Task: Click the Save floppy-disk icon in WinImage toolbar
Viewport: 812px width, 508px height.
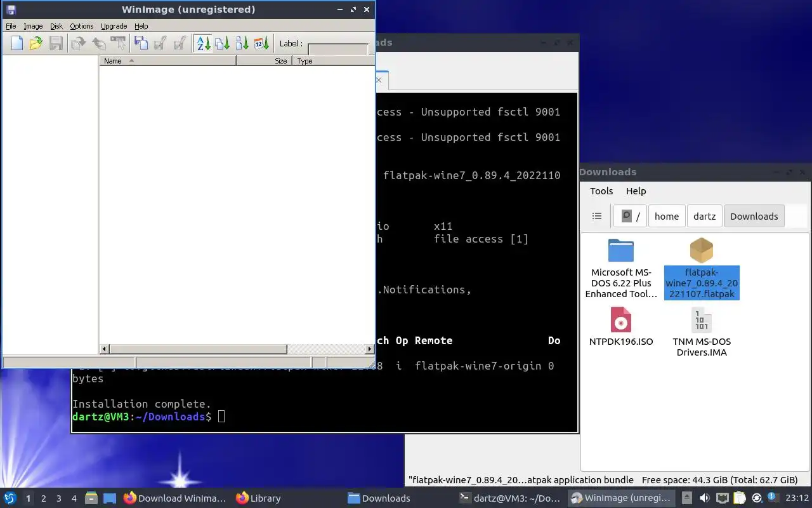Action: 56,43
